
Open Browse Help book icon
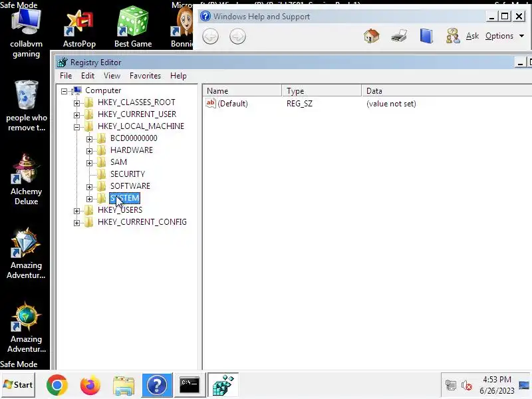[x=426, y=36]
